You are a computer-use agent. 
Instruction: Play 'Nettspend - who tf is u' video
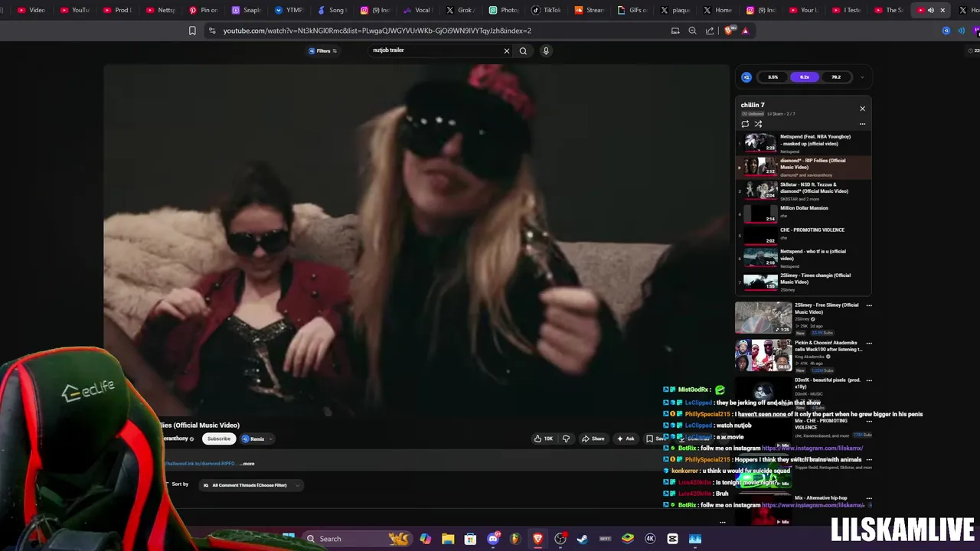point(802,258)
